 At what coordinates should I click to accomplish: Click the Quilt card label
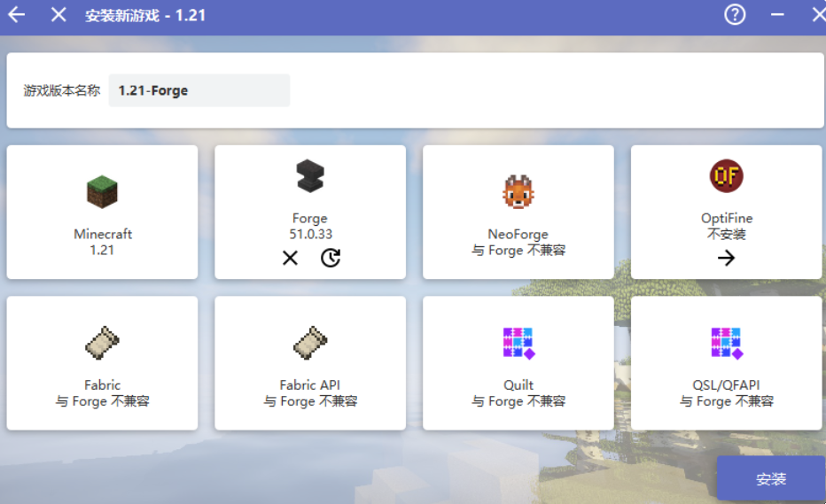(x=518, y=385)
